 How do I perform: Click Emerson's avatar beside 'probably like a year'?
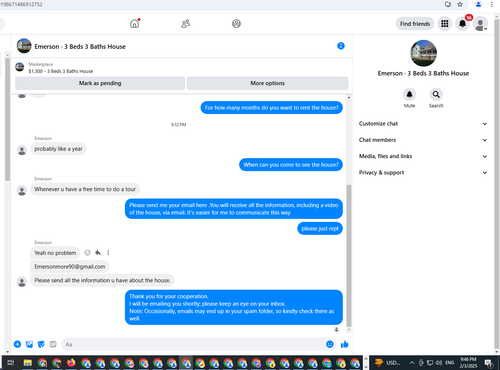click(22, 150)
